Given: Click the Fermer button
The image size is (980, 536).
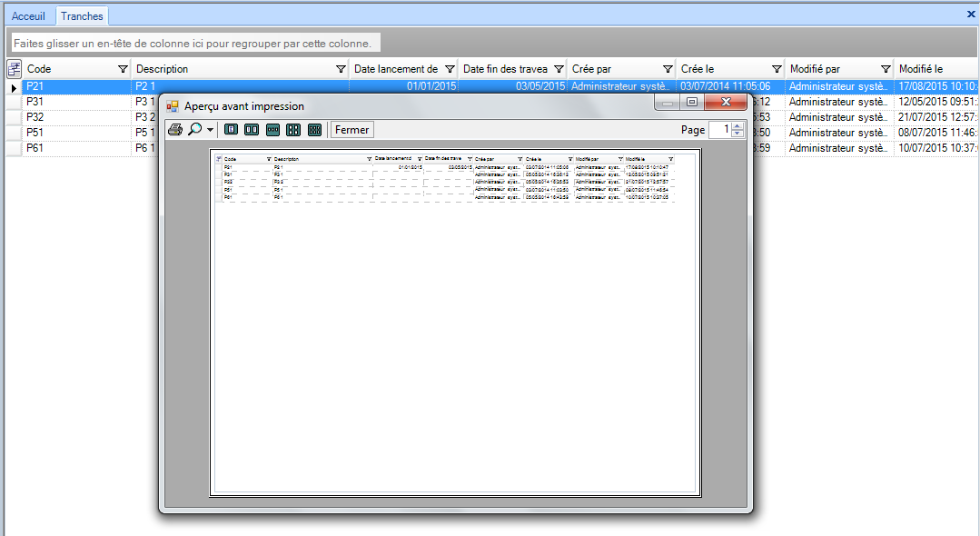Looking at the screenshot, I should point(351,130).
